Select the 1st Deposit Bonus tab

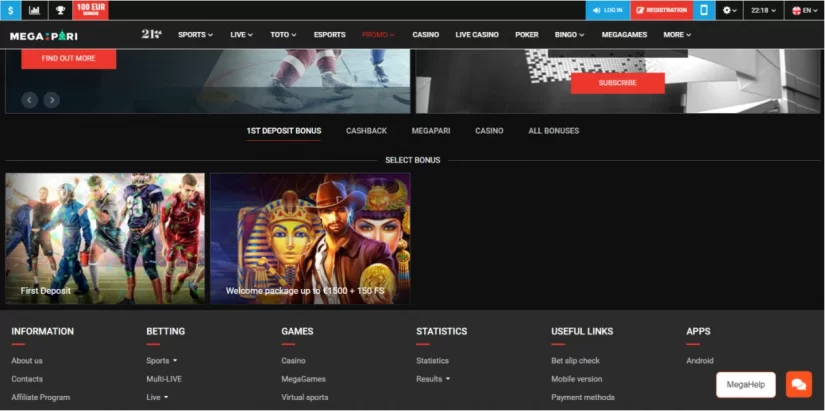(x=284, y=131)
